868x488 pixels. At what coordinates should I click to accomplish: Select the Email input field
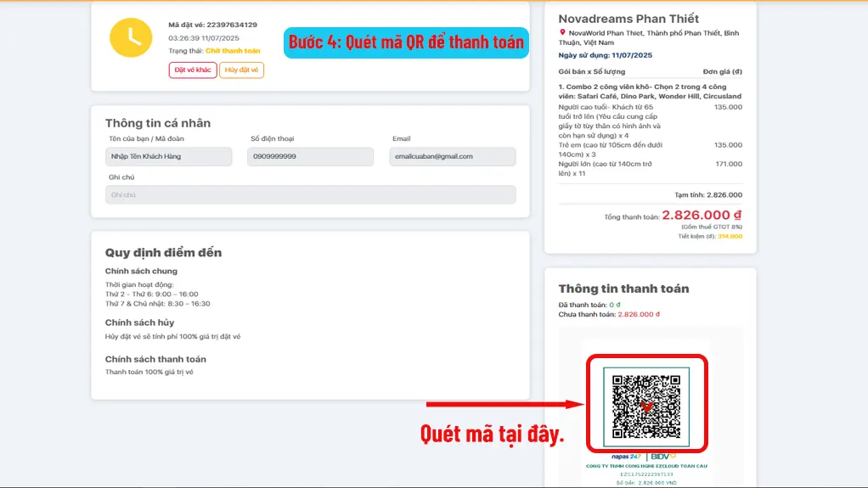click(x=452, y=156)
